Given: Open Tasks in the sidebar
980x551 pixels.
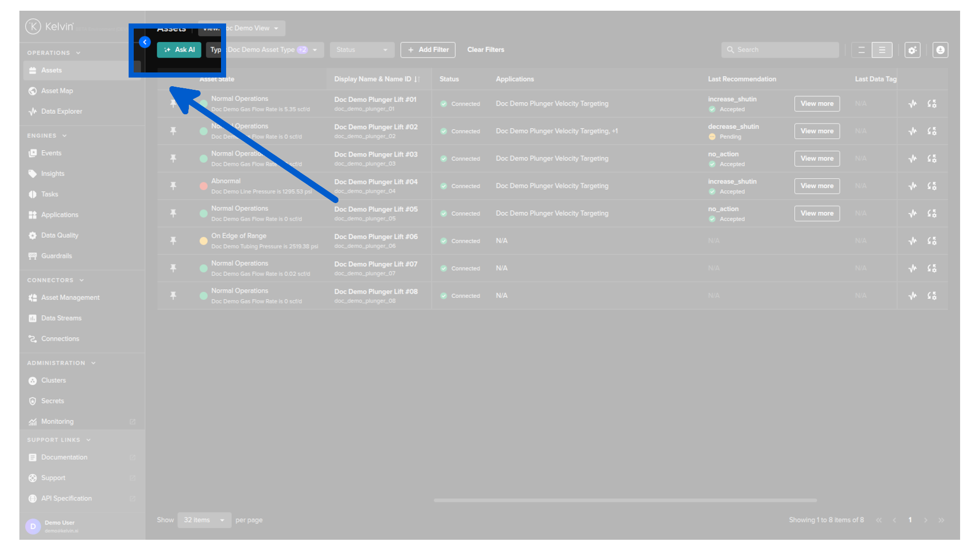Looking at the screenshot, I should (82, 194).
